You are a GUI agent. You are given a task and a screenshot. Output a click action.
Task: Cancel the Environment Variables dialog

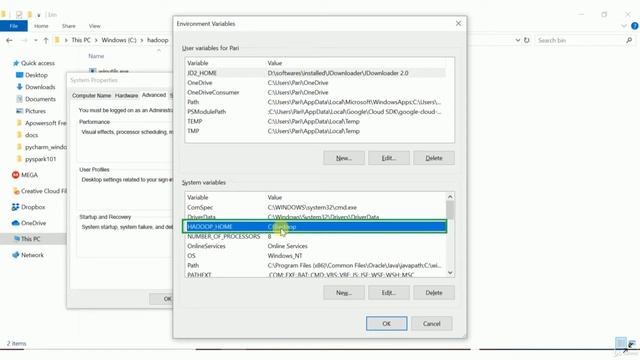click(x=431, y=324)
